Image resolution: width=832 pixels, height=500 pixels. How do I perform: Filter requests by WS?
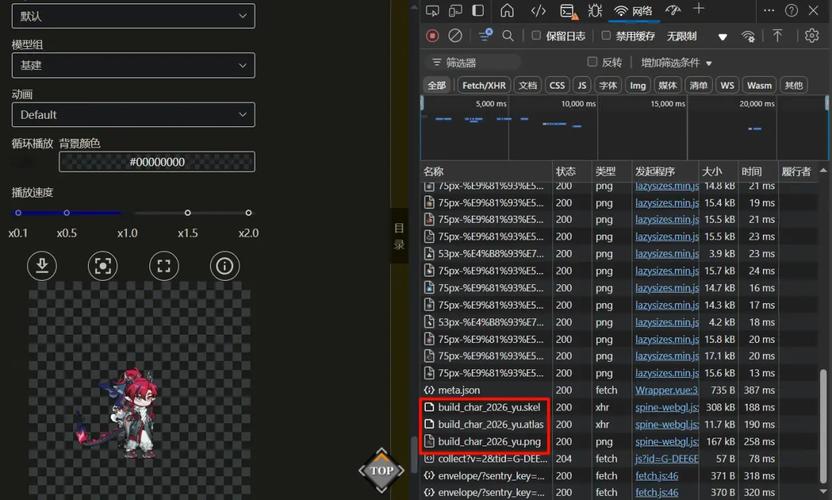pos(727,85)
